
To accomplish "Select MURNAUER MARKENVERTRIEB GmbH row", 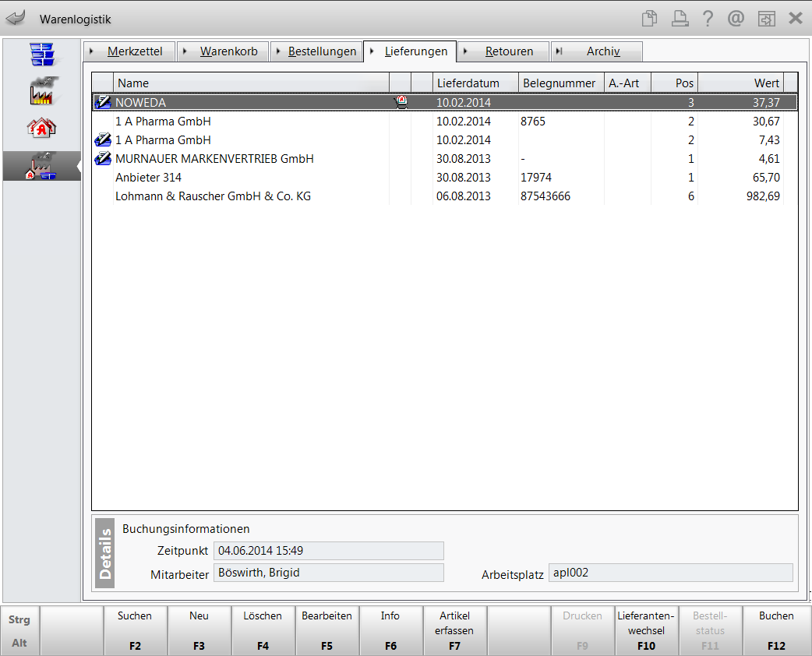I will (445, 158).
